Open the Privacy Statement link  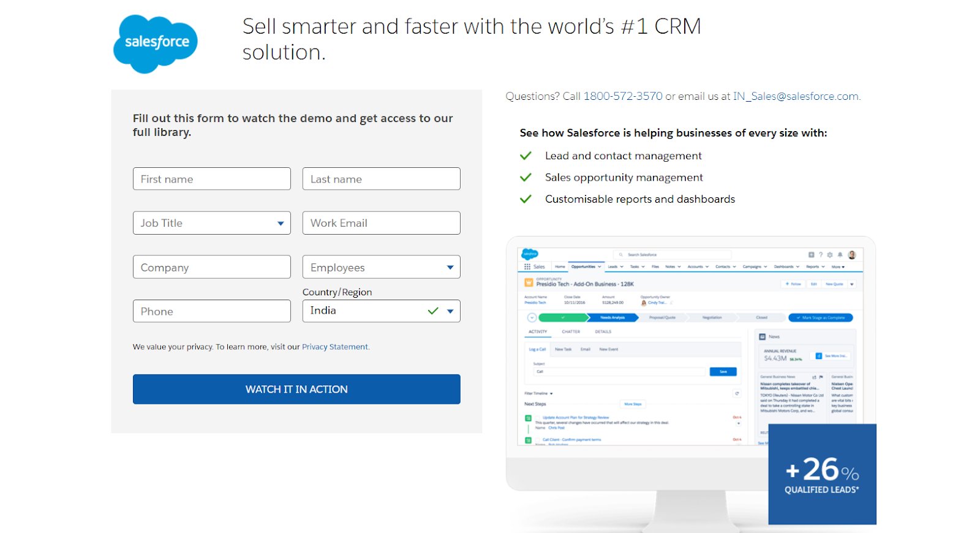335,347
